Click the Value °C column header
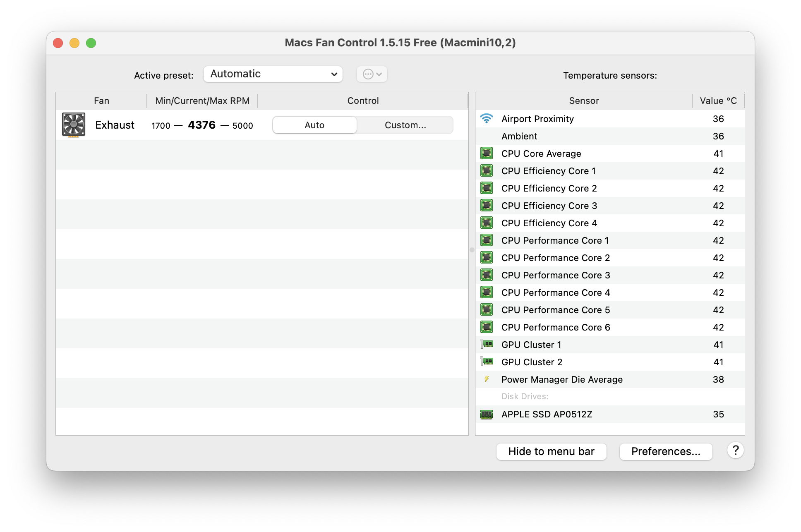 point(718,101)
